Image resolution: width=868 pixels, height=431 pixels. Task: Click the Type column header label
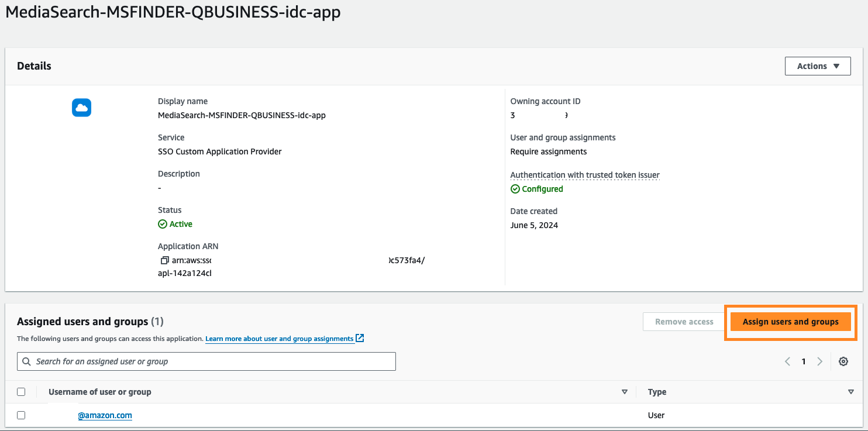(x=657, y=392)
